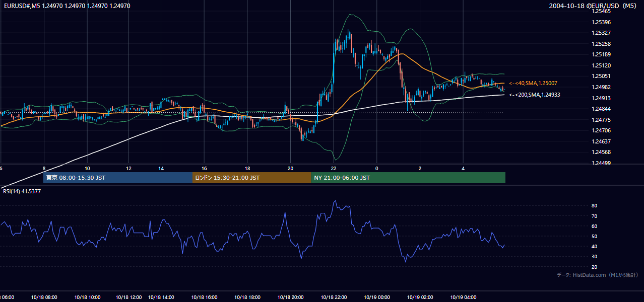The image size is (644, 302).
Task: Select the 40 SMA 1.25007 label
Action: click(x=533, y=83)
